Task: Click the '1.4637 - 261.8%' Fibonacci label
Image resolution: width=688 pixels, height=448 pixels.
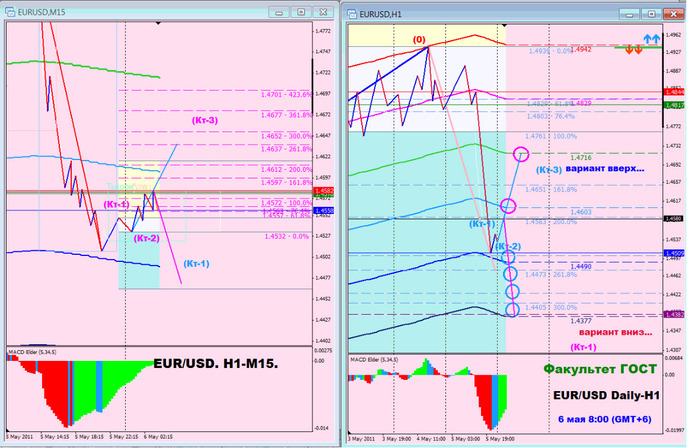Action: tap(286, 149)
